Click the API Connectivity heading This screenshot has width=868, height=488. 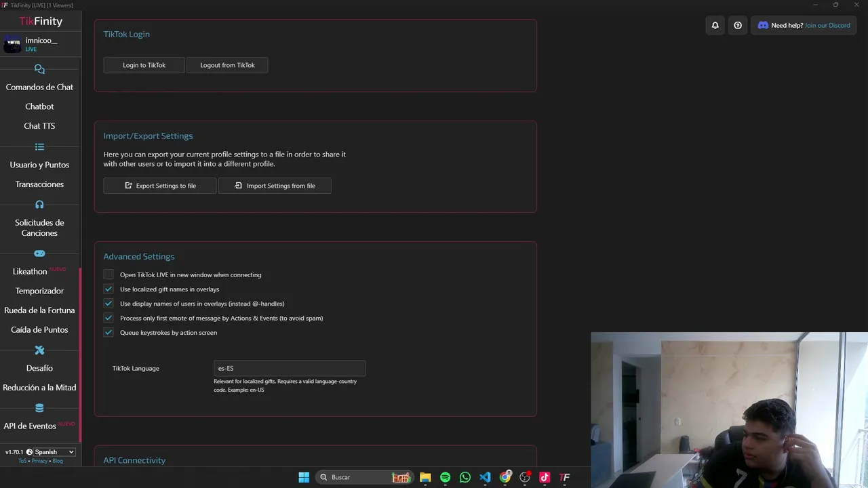pyautogui.click(x=134, y=460)
